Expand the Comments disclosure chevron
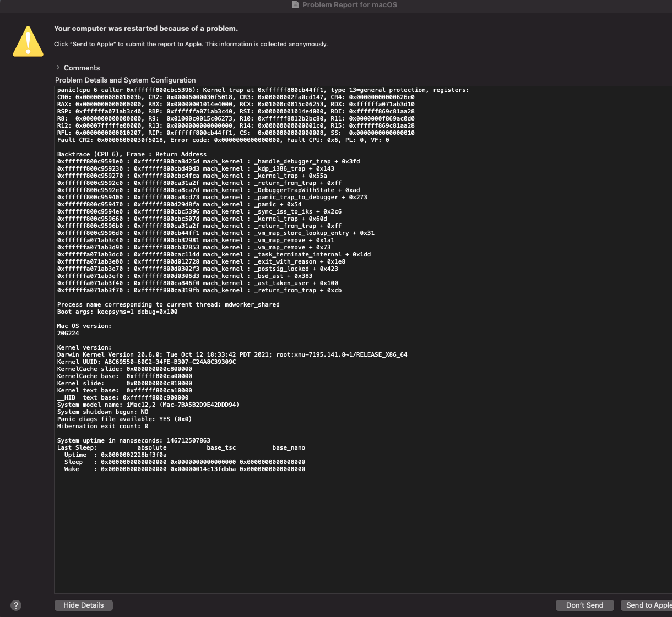Screen dimensions: 672x617 (58, 68)
